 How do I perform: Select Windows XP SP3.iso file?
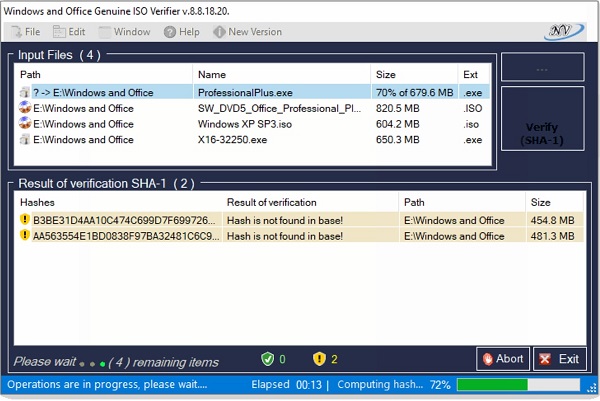point(253,124)
